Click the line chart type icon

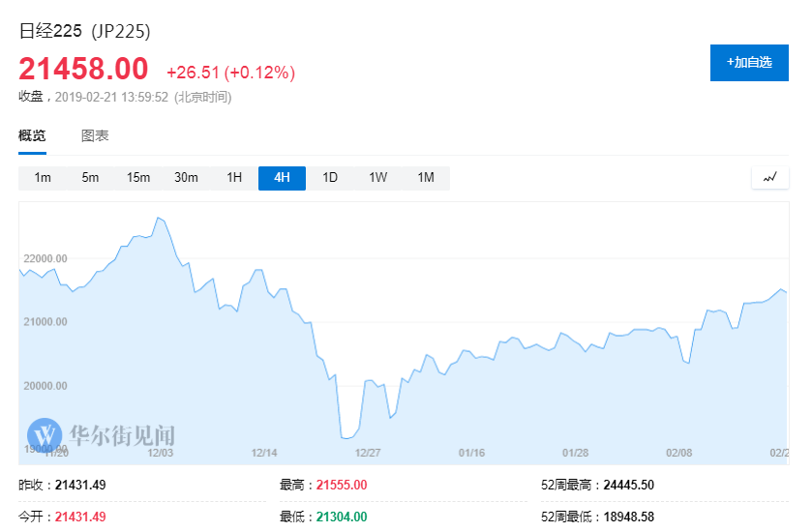pos(770,178)
